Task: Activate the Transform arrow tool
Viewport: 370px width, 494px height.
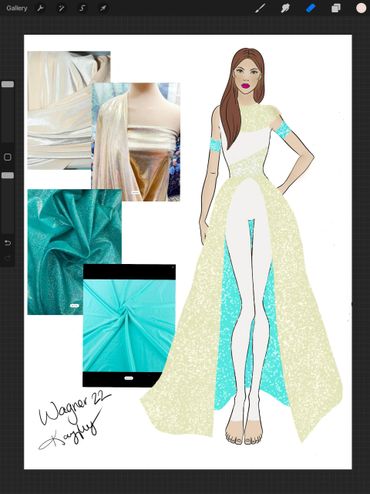Action: (103, 8)
